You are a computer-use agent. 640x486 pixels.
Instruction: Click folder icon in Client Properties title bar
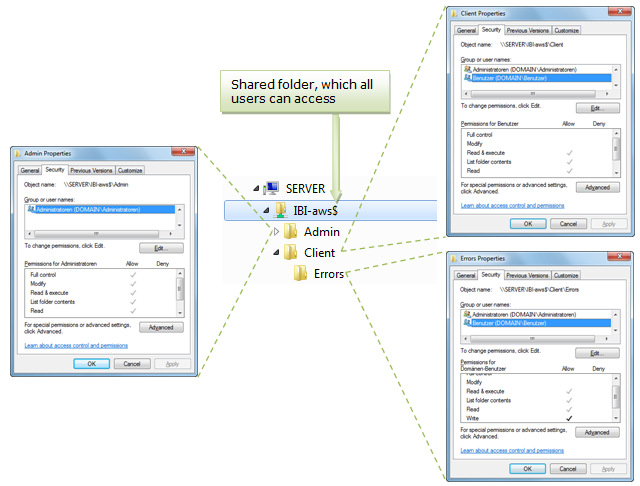coord(455,13)
